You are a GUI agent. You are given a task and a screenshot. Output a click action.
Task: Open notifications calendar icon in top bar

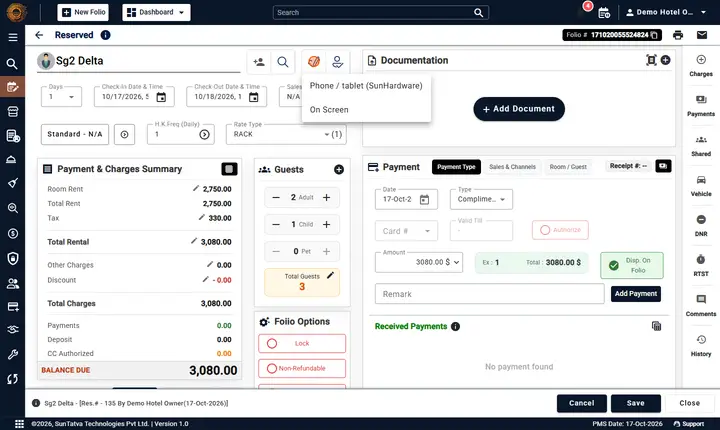(604, 13)
